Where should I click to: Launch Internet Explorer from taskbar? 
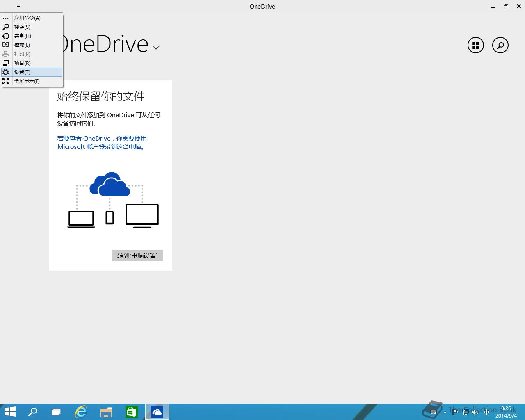(81, 412)
